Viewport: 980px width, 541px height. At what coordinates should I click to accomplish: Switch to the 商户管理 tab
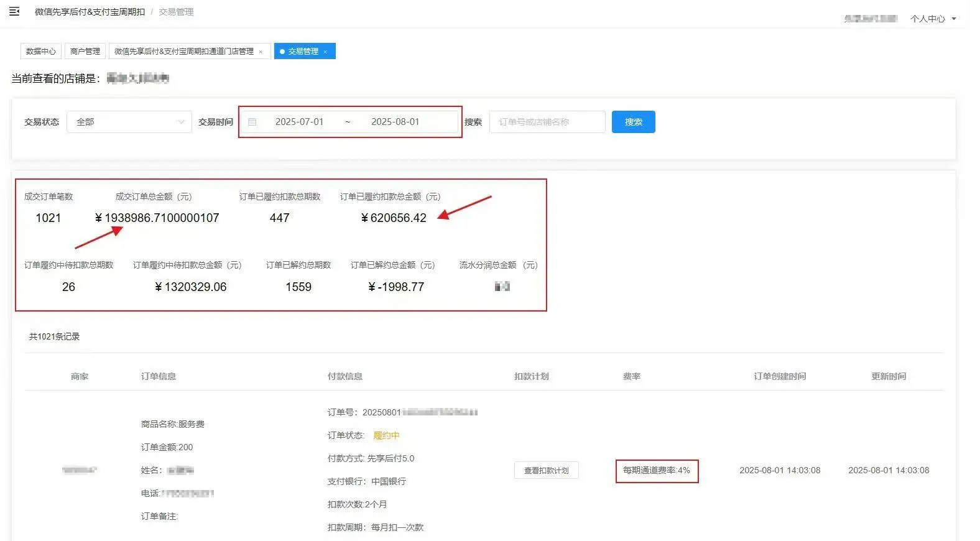(x=85, y=51)
